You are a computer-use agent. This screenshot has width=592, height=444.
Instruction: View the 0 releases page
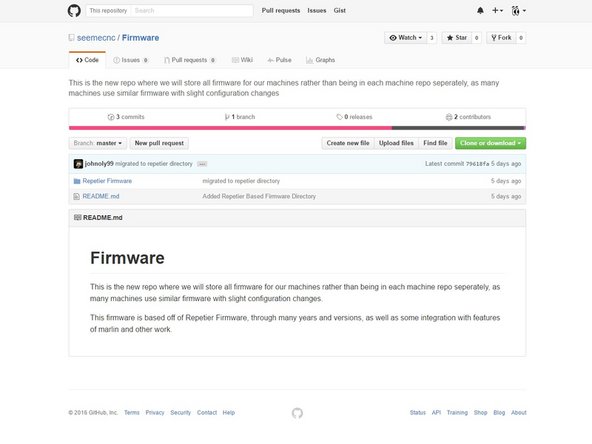355,117
